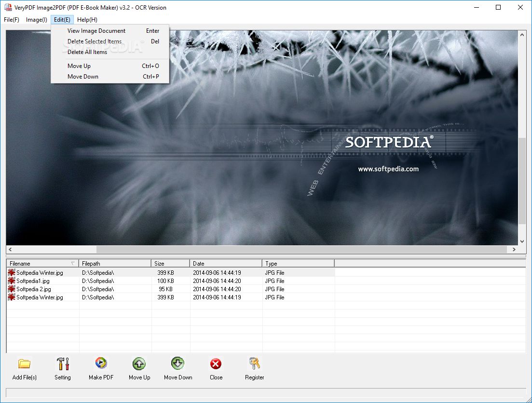Click the Filepath column header
Screen dimensions: 532x403
point(115,264)
